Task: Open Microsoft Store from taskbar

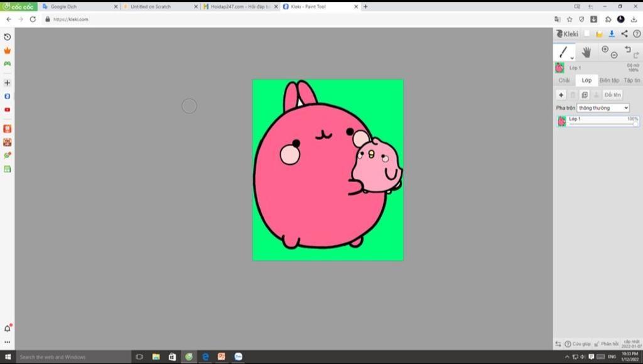Action: (x=172, y=357)
